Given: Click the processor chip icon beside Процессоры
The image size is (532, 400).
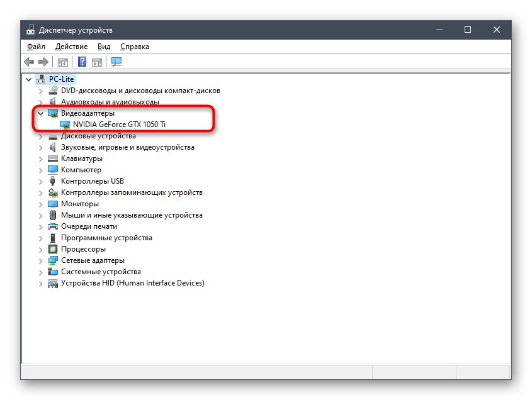Looking at the screenshot, I should 52,249.
